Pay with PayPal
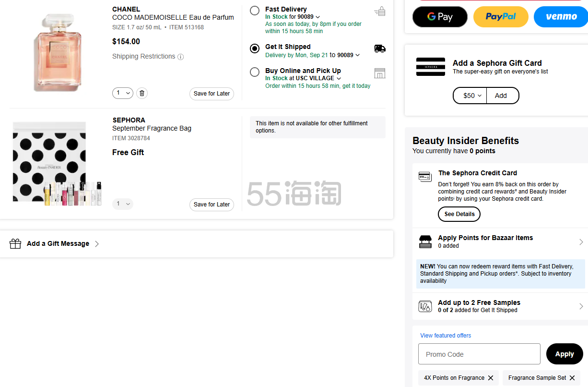This screenshot has width=588, height=387. click(x=501, y=17)
